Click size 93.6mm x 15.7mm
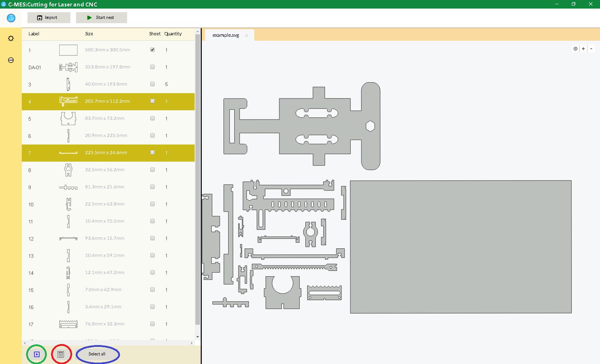The width and height of the screenshot is (600, 364). (x=105, y=238)
